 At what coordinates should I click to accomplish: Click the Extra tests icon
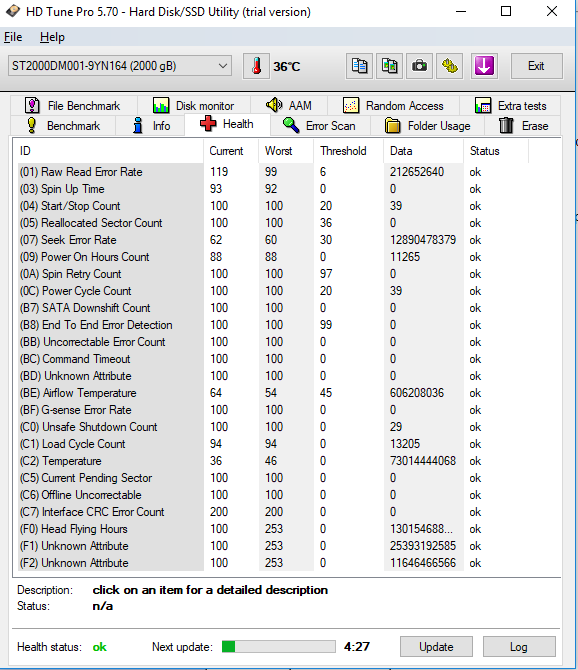point(483,105)
